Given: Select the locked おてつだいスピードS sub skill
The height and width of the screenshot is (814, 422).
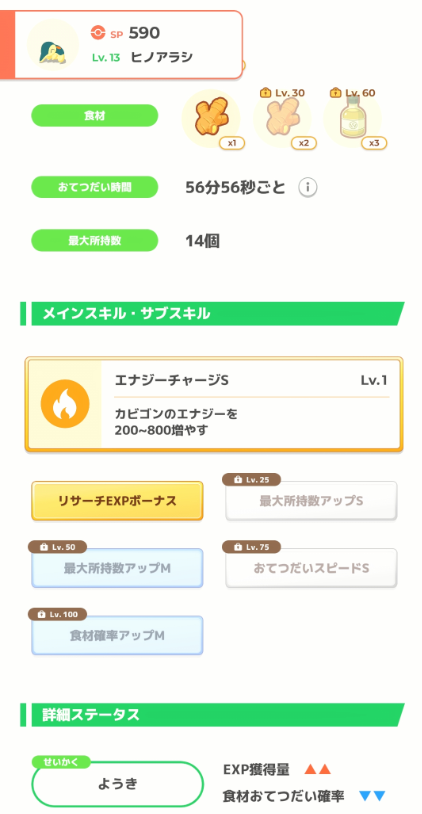Looking at the screenshot, I should [x=311, y=568].
